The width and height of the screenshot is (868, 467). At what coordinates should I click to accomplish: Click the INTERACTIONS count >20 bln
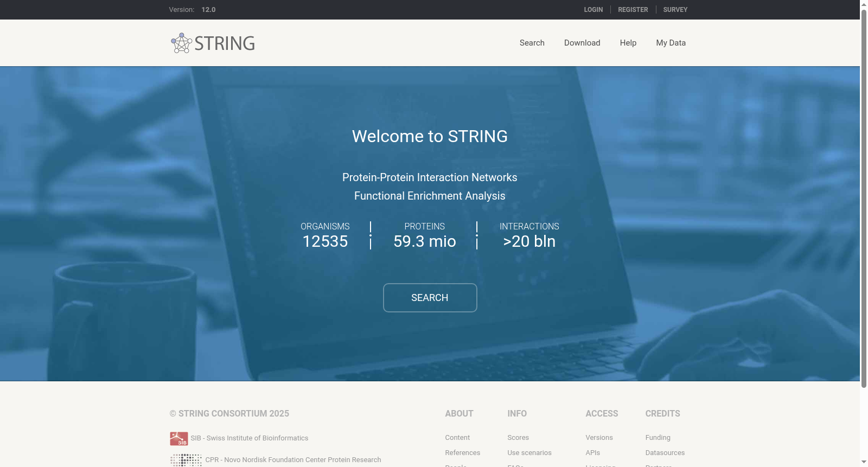529,241
